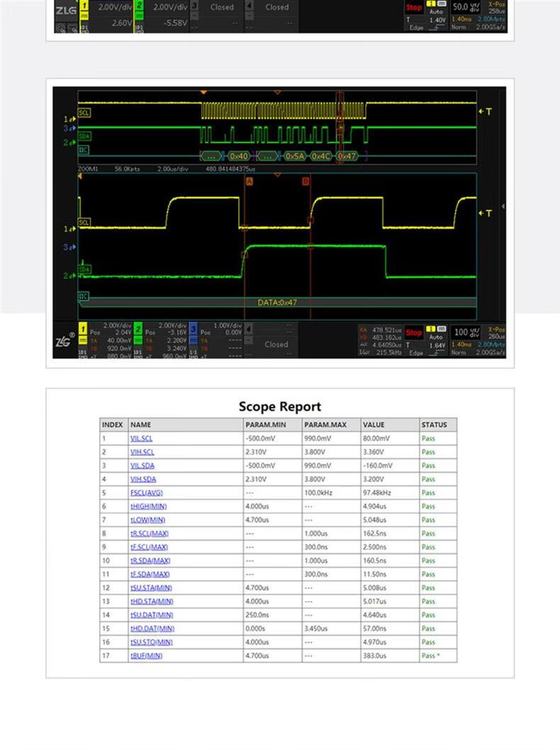
Task: Open the tSU.STO(MIN) parameter link
Action: coord(151,642)
